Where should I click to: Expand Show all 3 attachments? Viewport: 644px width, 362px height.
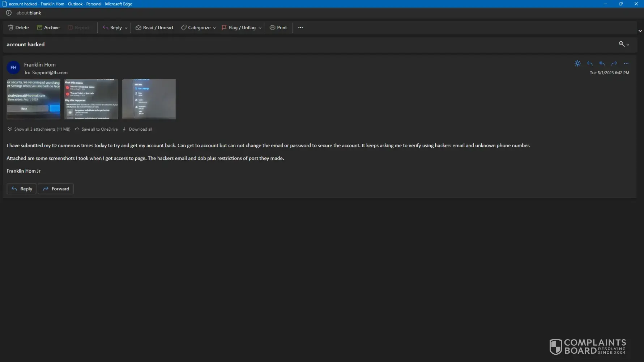(x=39, y=129)
